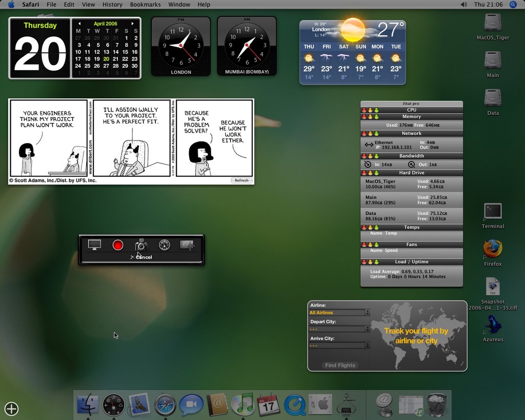This screenshot has height=420, width=525.
Task: Open Spotlight search in menu bar
Action: tap(513, 4)
